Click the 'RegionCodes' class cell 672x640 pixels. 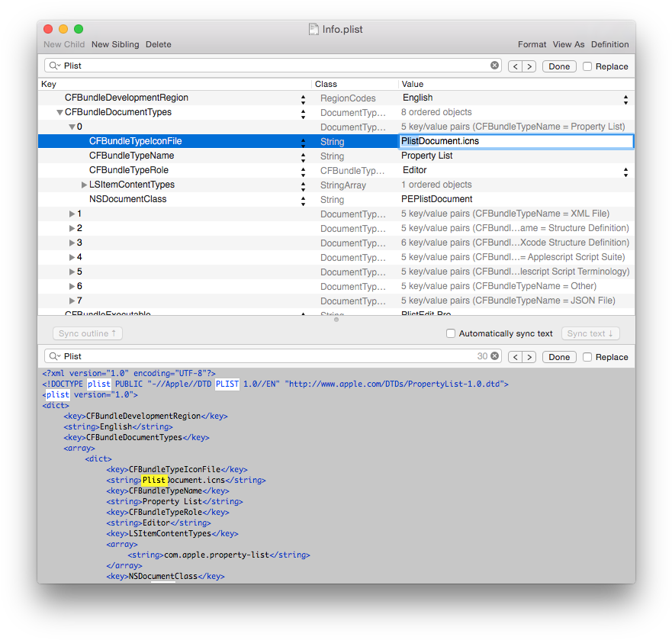point(348,98)
